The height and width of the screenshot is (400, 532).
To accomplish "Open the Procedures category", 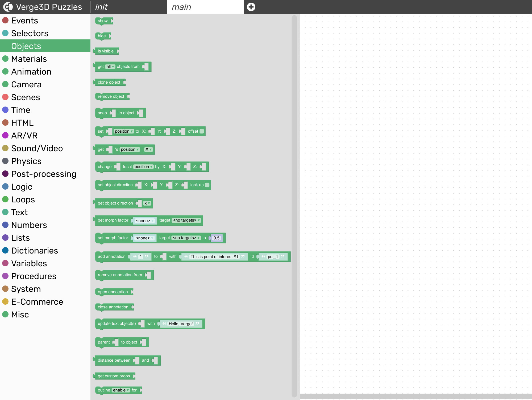I will (x=34, y=276).
